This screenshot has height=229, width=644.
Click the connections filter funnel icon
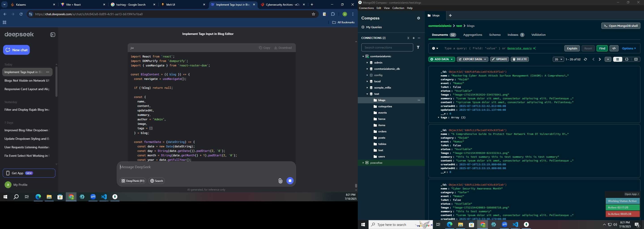(x=418, y=47)
